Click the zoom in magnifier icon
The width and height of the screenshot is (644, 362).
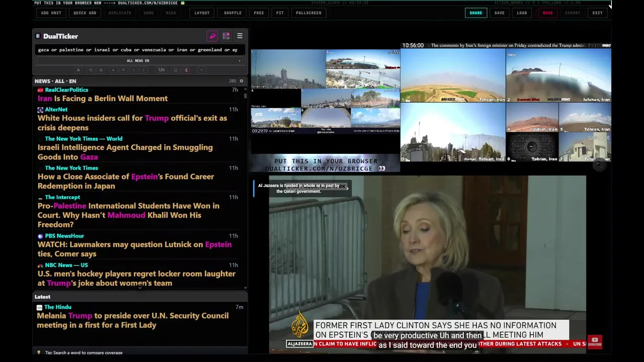[x=101, y=70]
